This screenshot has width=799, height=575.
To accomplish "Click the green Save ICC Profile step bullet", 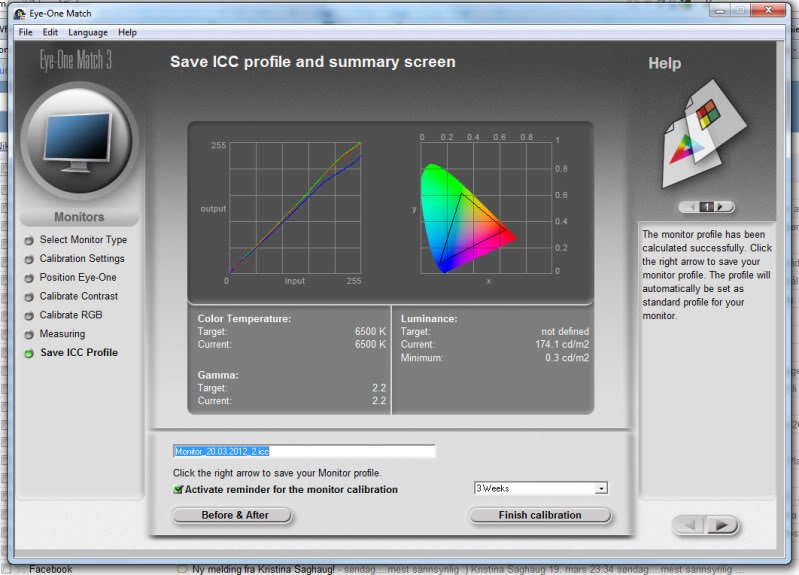I will tap(29, 353).
